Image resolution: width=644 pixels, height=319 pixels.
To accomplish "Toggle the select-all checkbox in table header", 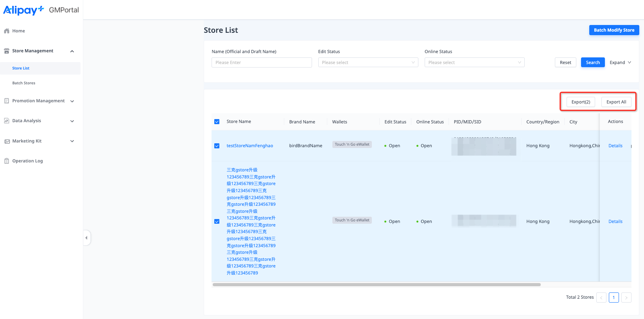I will click(x=217, y=122).
